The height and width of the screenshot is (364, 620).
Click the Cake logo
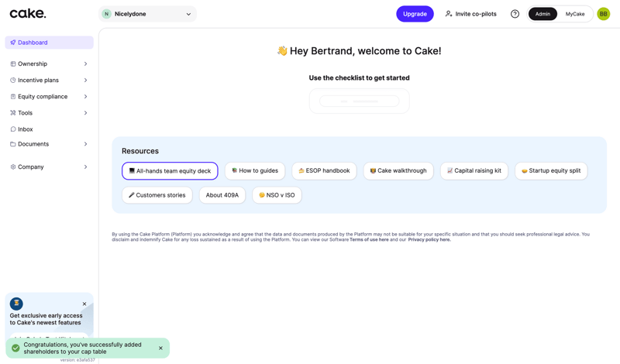(28, 13)
